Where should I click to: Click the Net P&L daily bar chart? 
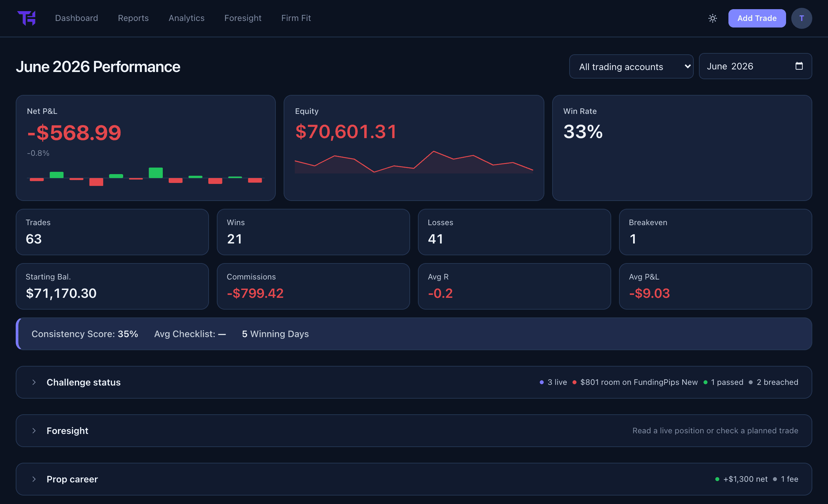146,177
